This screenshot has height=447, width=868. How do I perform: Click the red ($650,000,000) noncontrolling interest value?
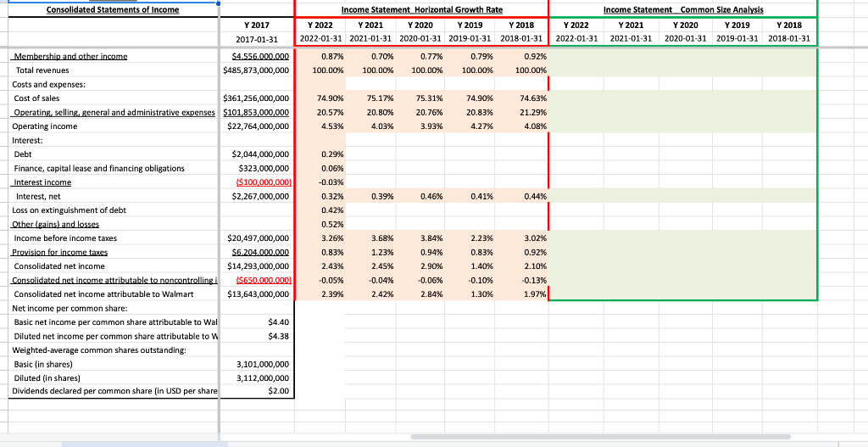tap(264, 280)
